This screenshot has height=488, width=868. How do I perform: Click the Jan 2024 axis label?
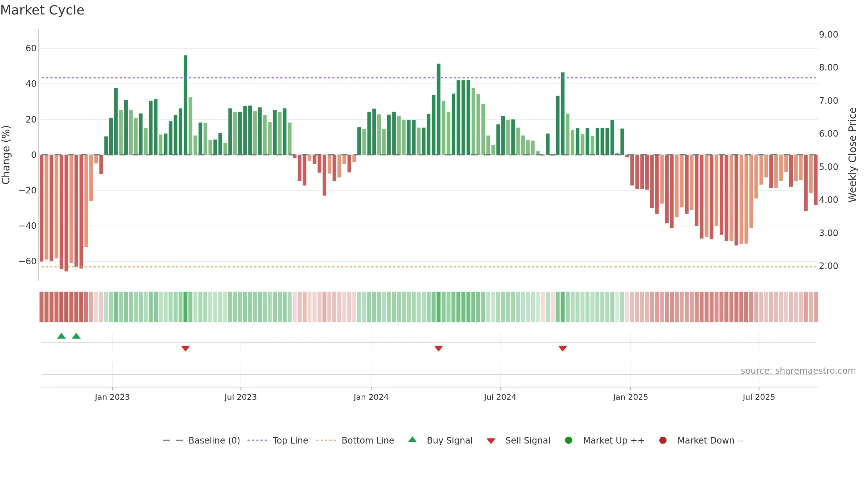[371, 397]
